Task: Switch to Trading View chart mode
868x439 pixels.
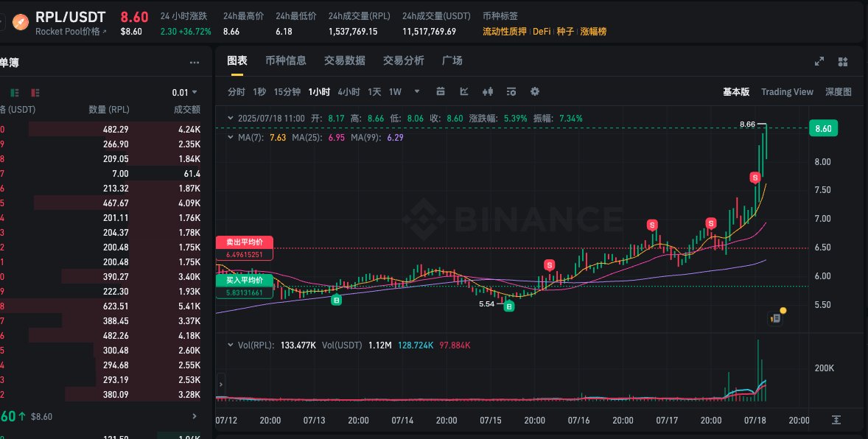Action: coord(787,92)
